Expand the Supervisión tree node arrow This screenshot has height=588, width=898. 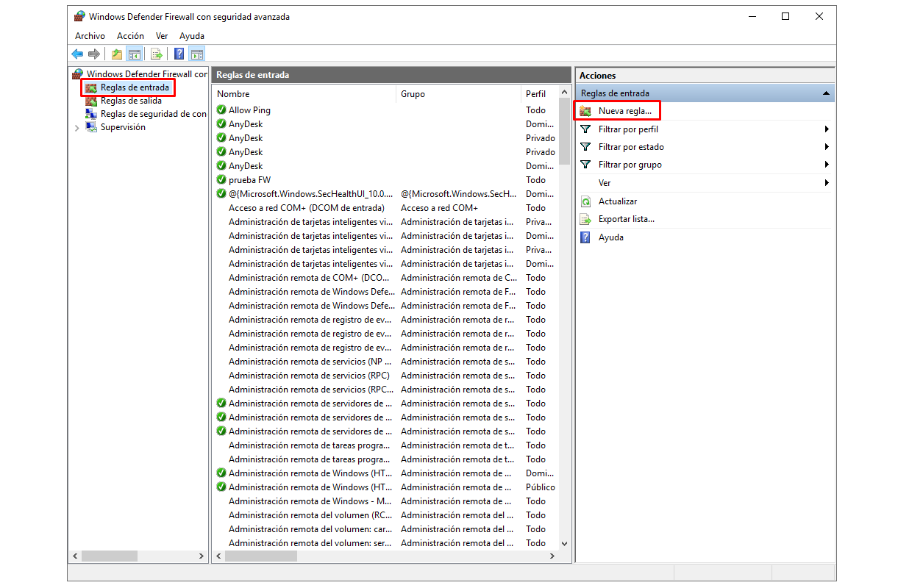pyautogui.click(x=76, y=128)
